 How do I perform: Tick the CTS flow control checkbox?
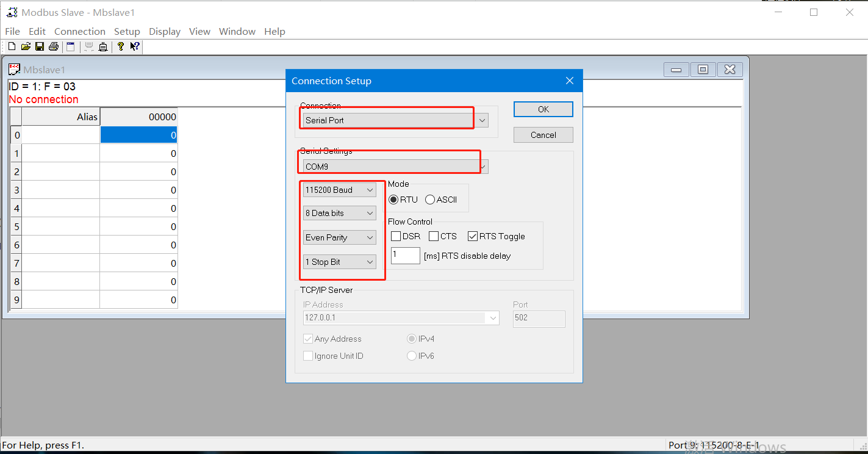tap(434, 236)
